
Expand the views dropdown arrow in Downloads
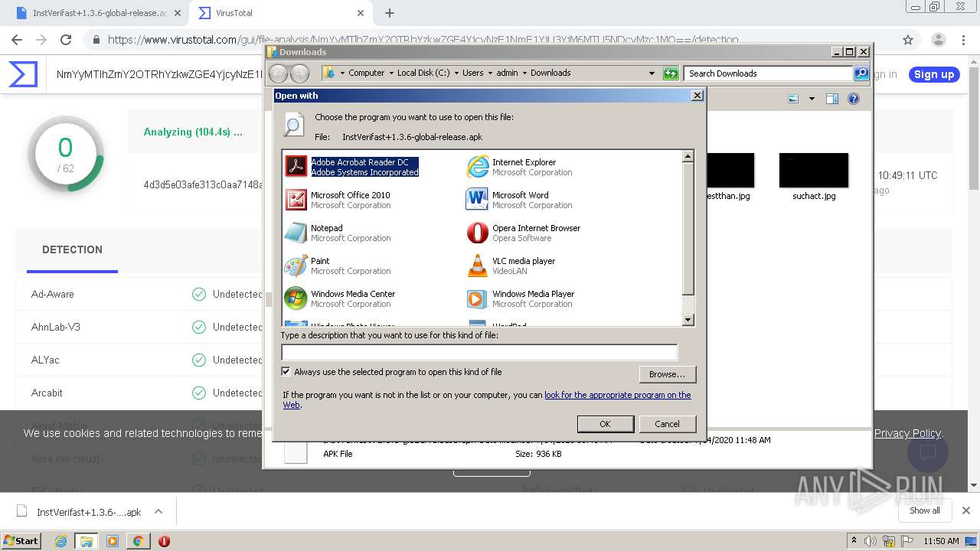[x=812, y=99]
